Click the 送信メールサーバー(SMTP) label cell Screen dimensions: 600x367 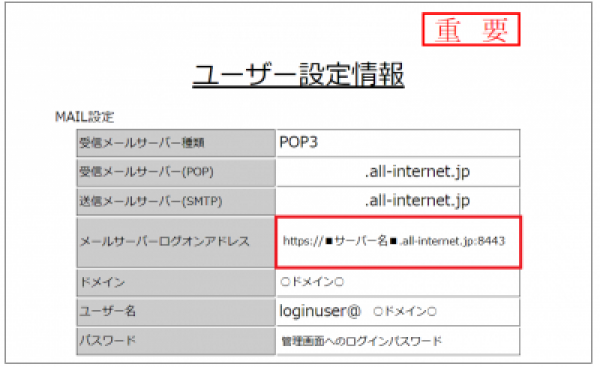pos(176,201)
